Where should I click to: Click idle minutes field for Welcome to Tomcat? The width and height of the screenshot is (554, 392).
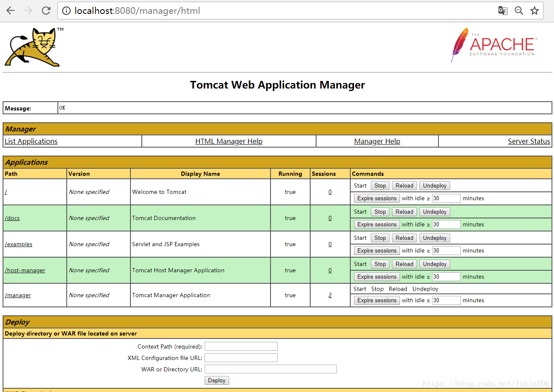tap(446, 198)
